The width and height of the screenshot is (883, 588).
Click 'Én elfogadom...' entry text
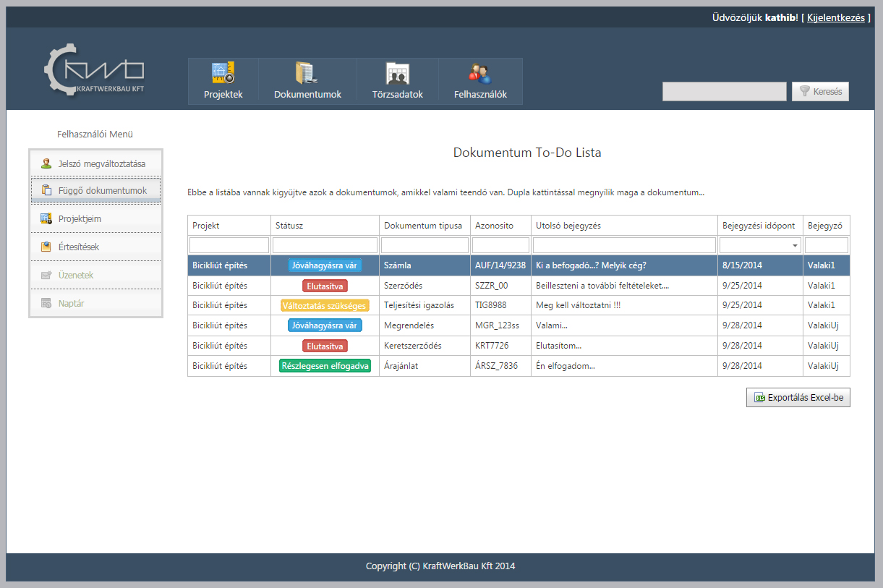(x=565, y=366)
